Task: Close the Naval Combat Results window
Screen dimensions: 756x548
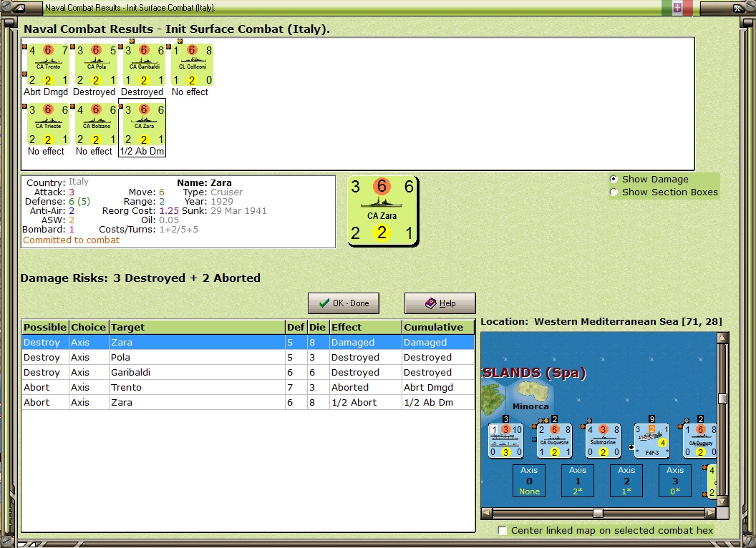Action: click(x=738, y=8)
